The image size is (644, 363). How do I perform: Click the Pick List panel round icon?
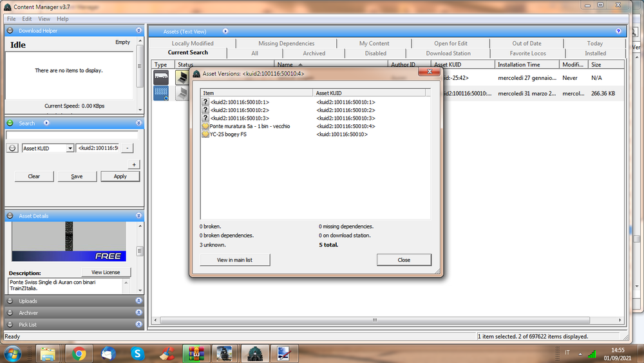pyautogui.click(x=10, y=324)
